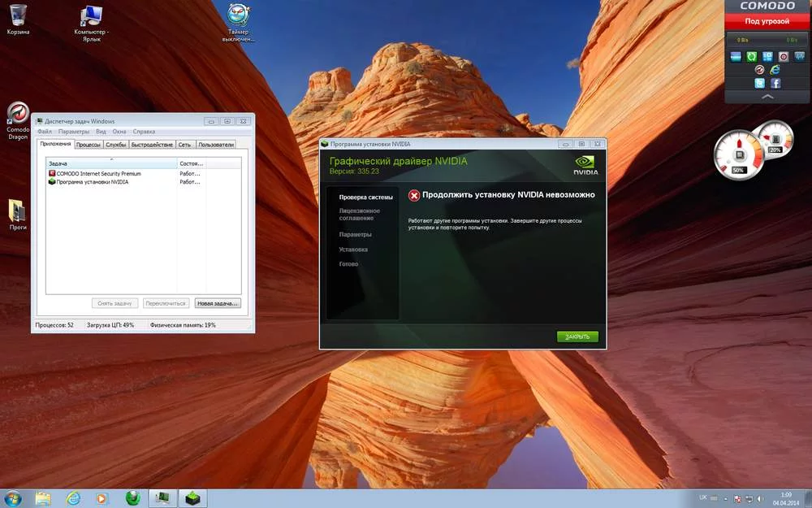Click the Процессов: 52 status bar text

tap(54, 325)
